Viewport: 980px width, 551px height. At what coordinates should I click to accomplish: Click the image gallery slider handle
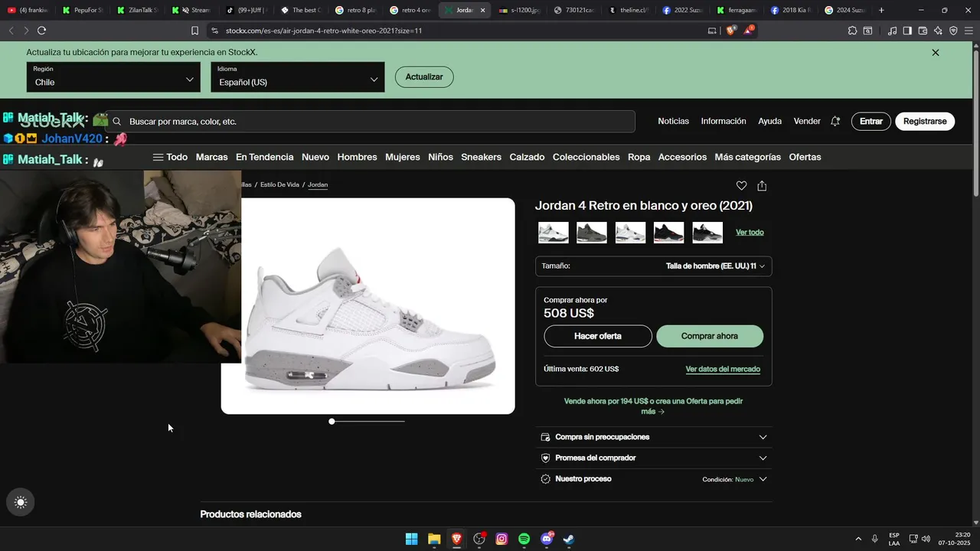[332, 421]
